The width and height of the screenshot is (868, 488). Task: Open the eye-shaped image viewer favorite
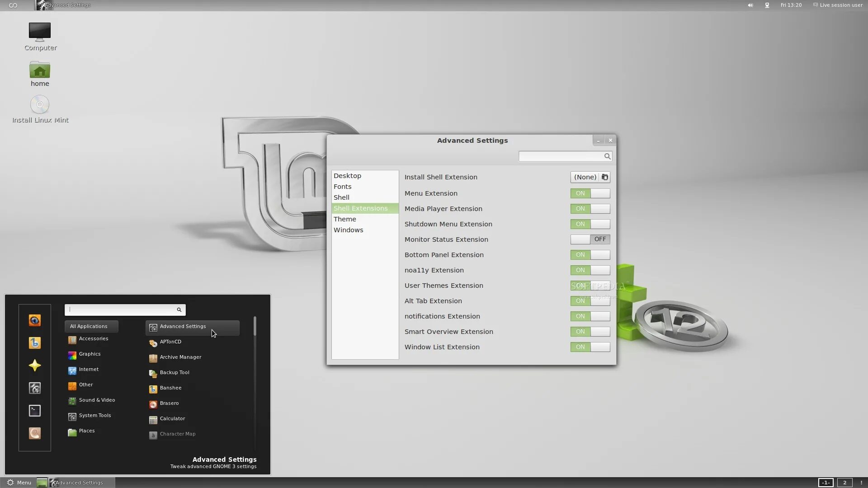(34, 320)
